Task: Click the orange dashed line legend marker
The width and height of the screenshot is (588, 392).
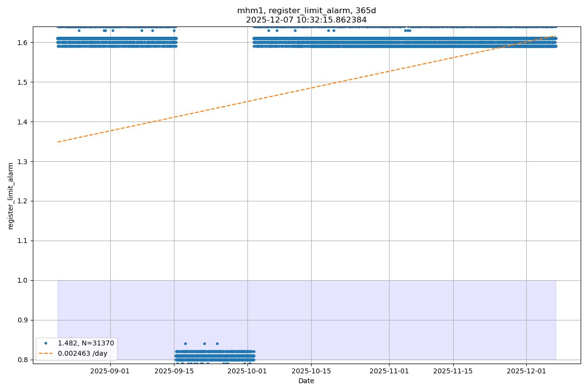Action: 46,353
